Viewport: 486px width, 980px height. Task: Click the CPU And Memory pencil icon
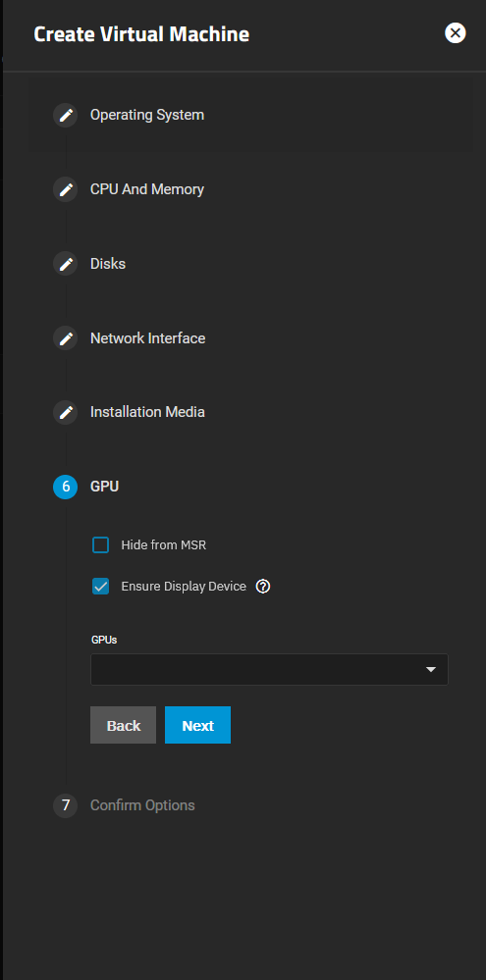pyautogui.click(x=66, y=189)
